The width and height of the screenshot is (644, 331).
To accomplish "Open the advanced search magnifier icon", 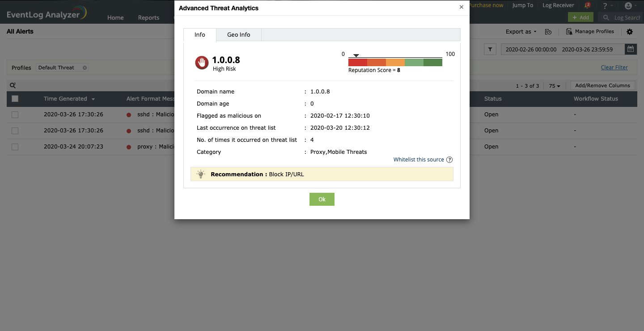I will [x=13, y=85].
